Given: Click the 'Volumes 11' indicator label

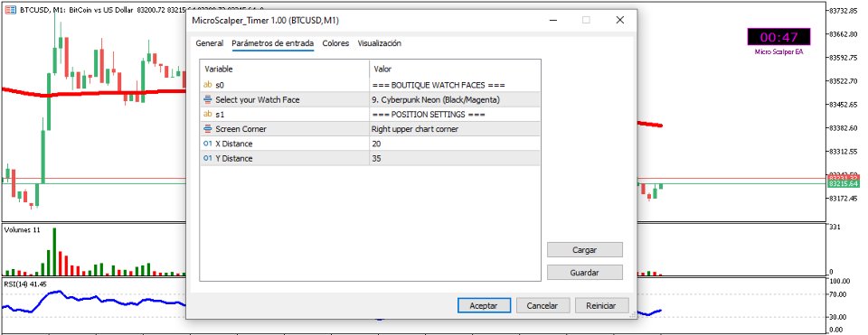Looking at the screenshot, I should pos(22,230).
